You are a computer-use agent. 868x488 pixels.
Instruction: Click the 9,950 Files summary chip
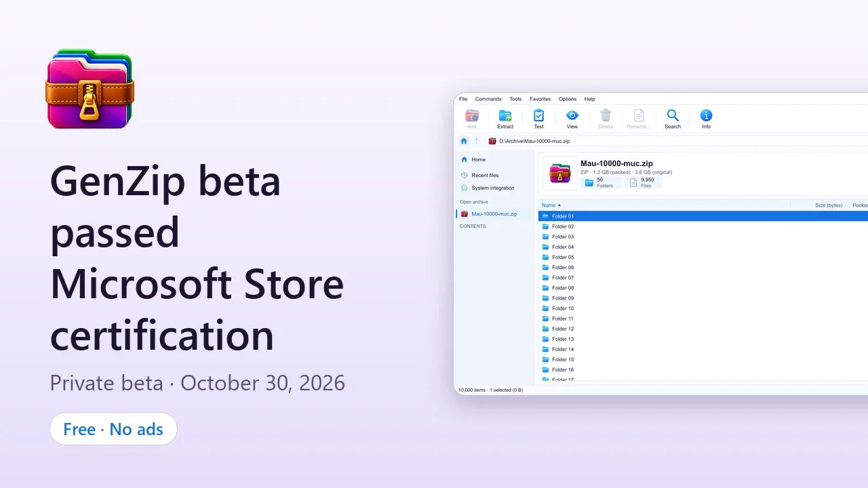coord(644,182)
